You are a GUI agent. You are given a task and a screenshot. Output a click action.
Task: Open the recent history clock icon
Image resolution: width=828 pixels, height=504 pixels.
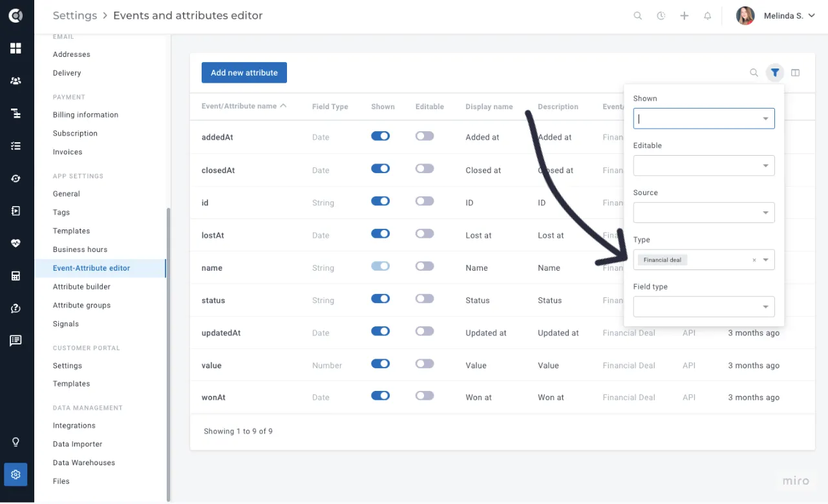[x=661, y=16]
